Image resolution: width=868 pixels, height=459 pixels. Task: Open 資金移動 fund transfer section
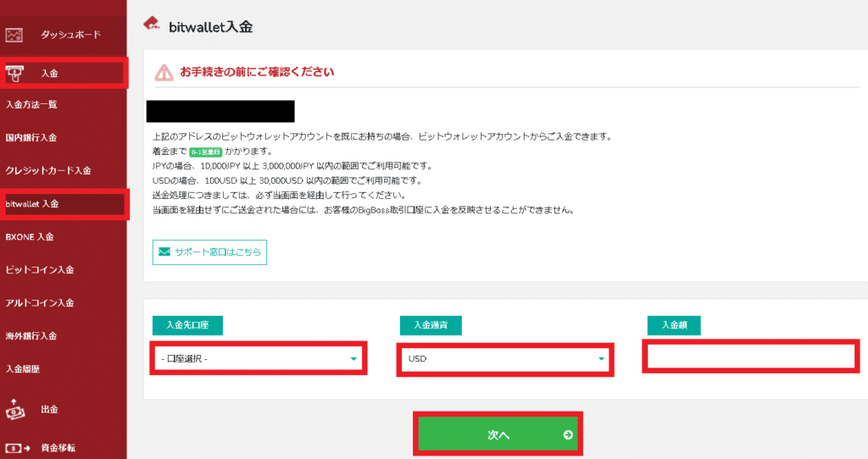(x=58, y=448)
